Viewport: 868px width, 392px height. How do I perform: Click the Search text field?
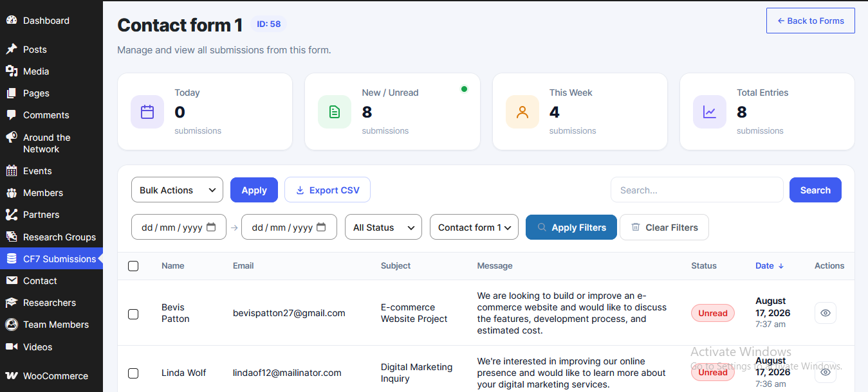(697, 190)
